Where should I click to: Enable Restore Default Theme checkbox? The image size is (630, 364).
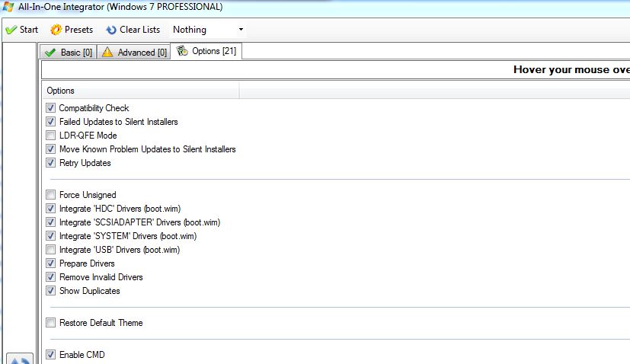click(x=50, y=323)
